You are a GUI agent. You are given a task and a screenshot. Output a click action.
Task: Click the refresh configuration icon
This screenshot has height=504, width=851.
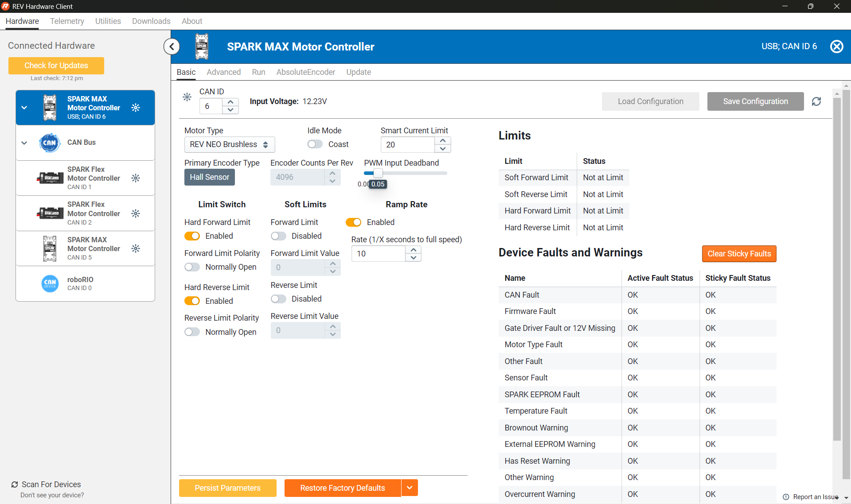pyautogui.click(x=816, y=101)
